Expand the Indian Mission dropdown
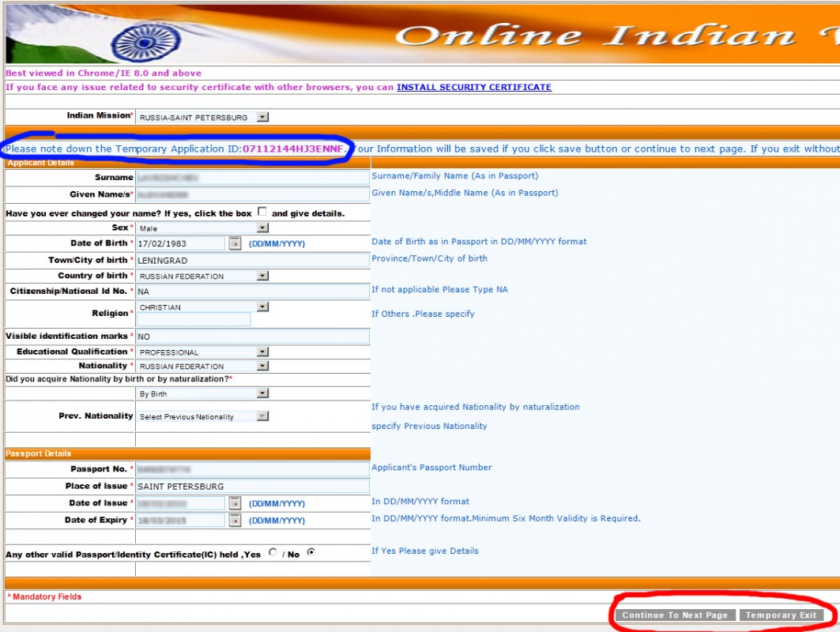 point(262,118)
